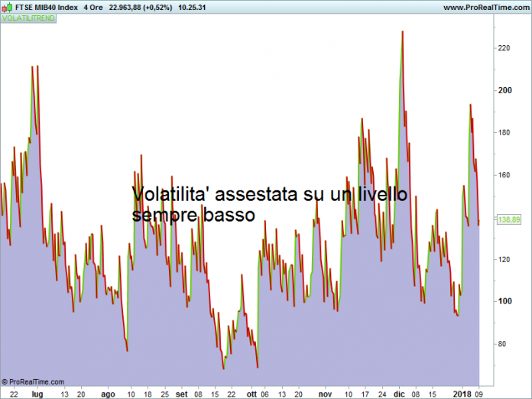Click the © ProRealTime.com copyright text

33,382
